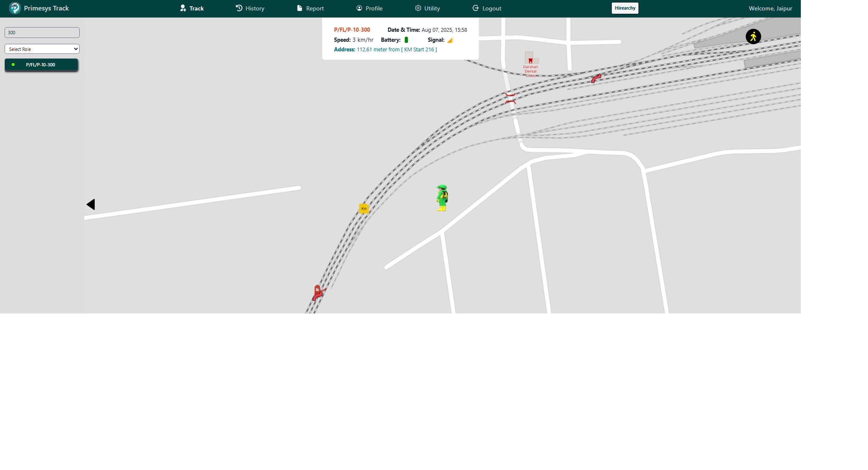Go to the History page

[250, 8]
